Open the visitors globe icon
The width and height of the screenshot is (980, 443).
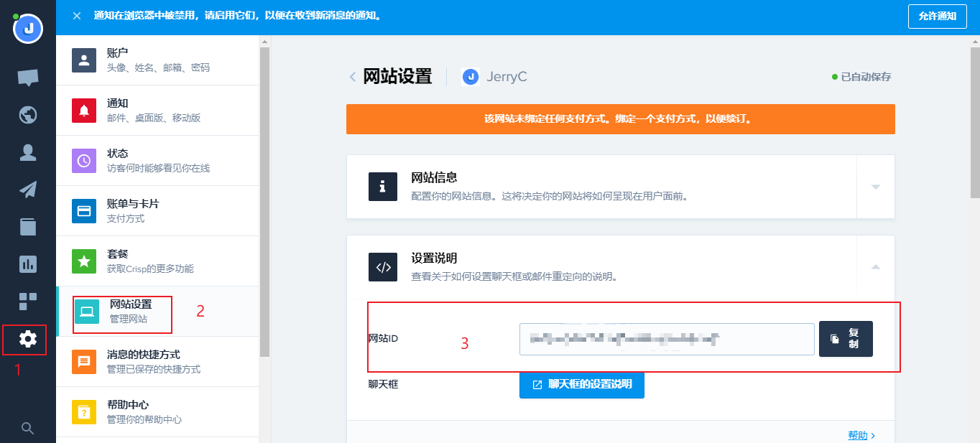tap(27, 115)
